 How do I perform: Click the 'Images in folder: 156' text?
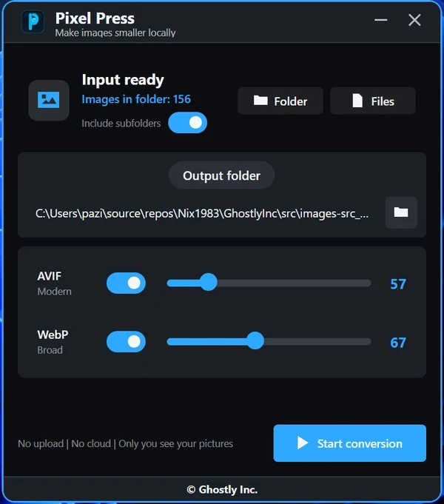136,99
